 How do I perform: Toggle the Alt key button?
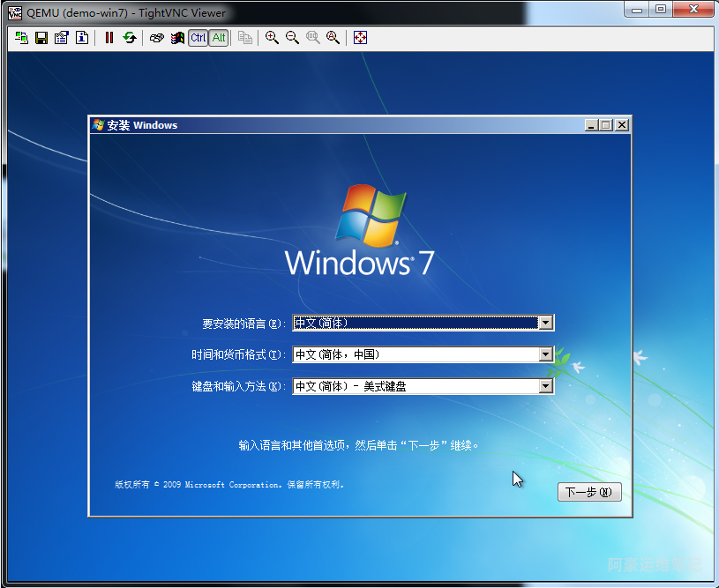pyautogui.click(x=218, y=38)
